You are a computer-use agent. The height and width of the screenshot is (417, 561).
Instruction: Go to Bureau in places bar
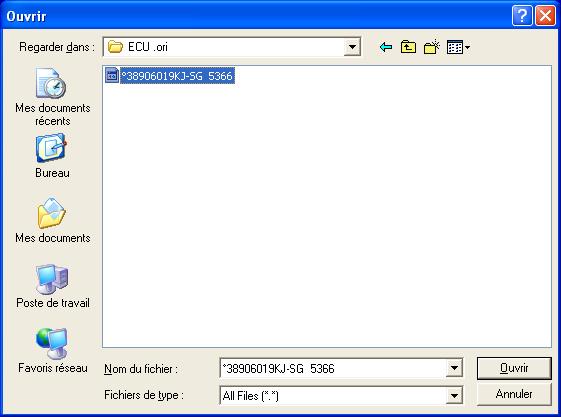52,156
